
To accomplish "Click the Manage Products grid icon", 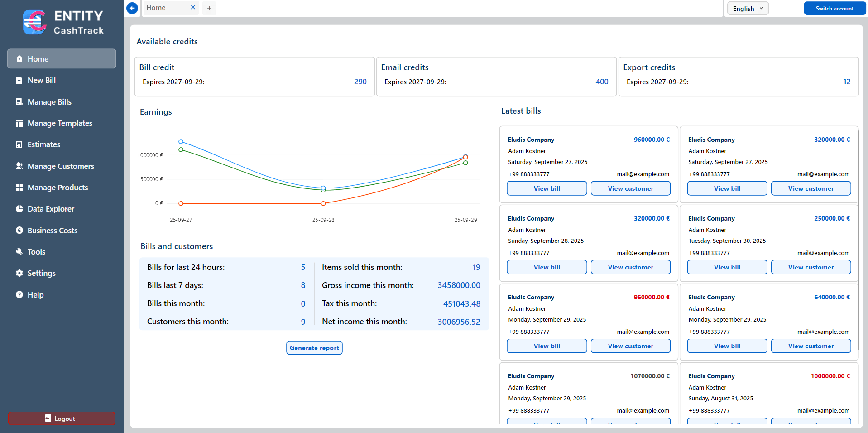I will pos(19,188).
